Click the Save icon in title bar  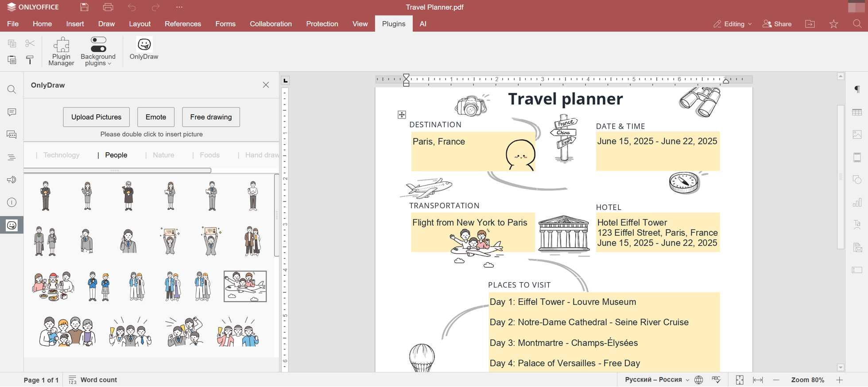tap(84, 7)
